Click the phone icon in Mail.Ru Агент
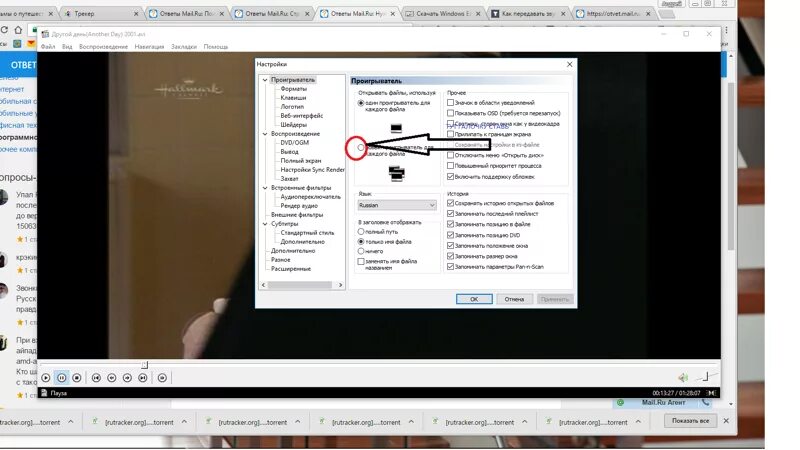800x450 pixels. click(705, 403)
